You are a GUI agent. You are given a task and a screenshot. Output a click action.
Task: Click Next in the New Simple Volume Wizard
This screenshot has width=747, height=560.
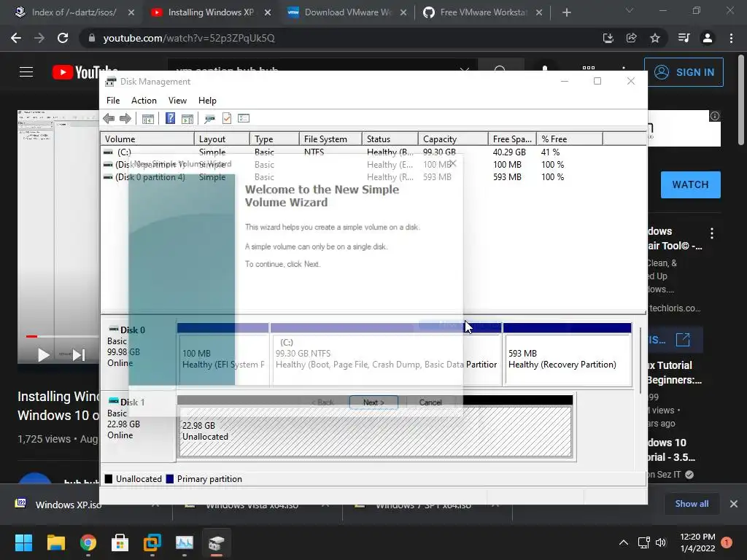[373, 402]
